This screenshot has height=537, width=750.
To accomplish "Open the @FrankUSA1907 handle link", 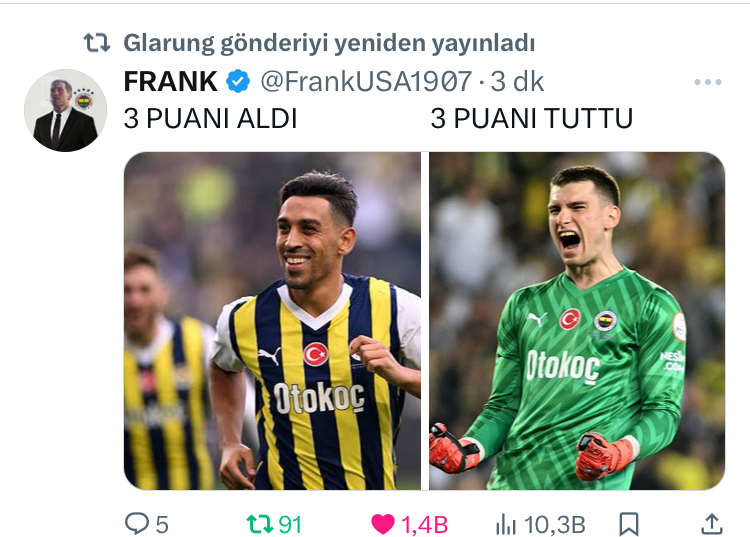I will [366, 81].
